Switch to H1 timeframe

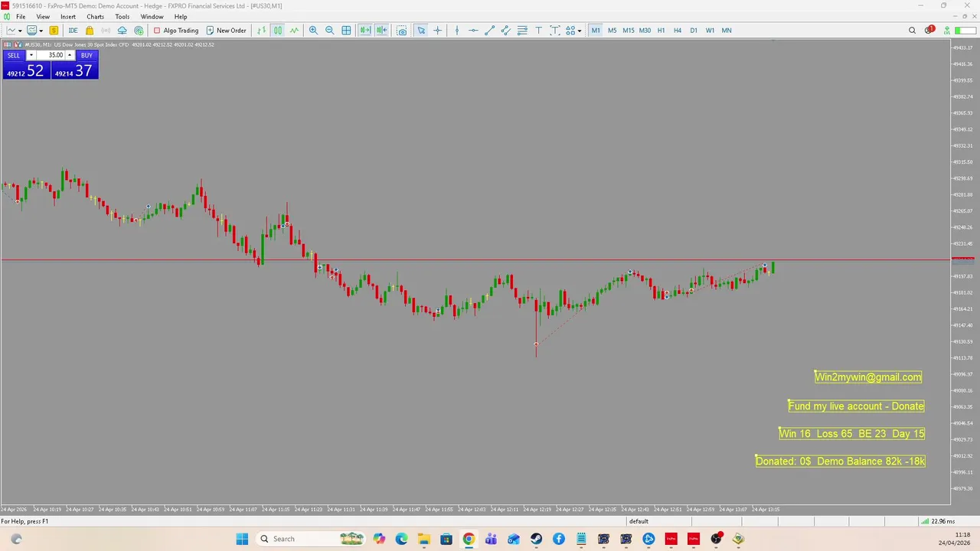[661, 31]
